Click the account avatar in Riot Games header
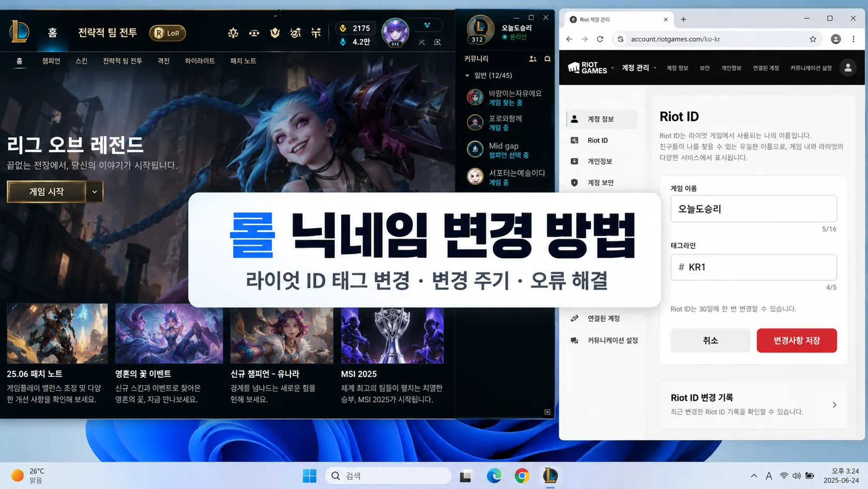Viewport: 868px width, 489px height. 848,68
